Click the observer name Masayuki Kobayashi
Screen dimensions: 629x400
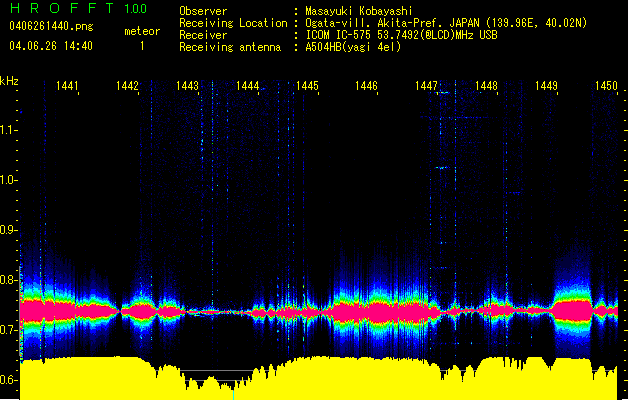click(359, 11)
